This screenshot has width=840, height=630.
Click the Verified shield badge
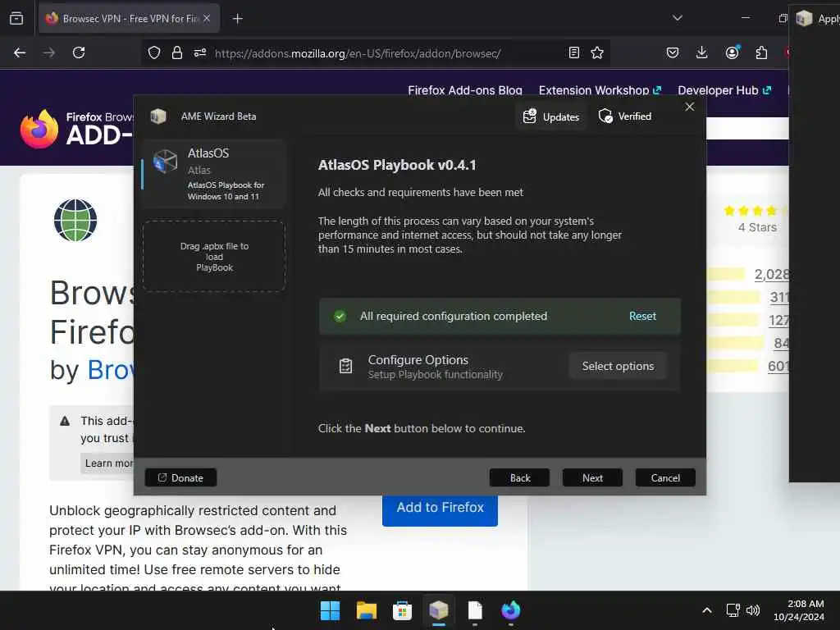point(624,116)
